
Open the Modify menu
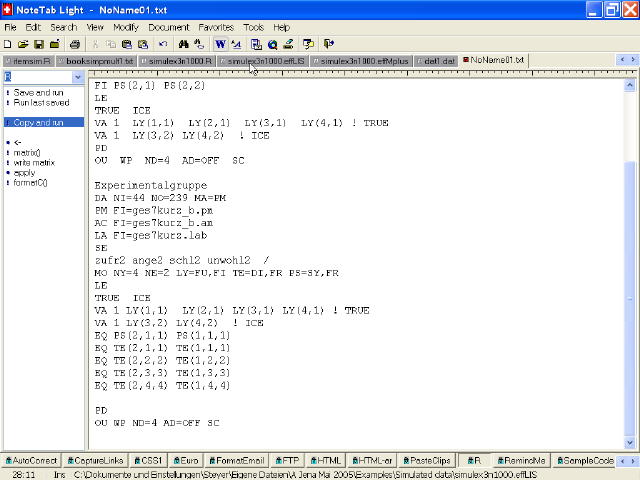tap(126, 27)
